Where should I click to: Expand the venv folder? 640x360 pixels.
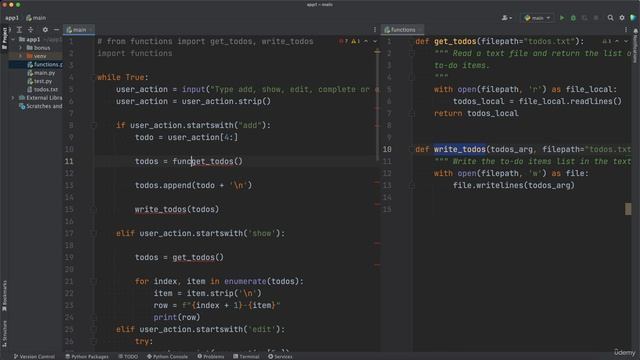coord(20,56)
